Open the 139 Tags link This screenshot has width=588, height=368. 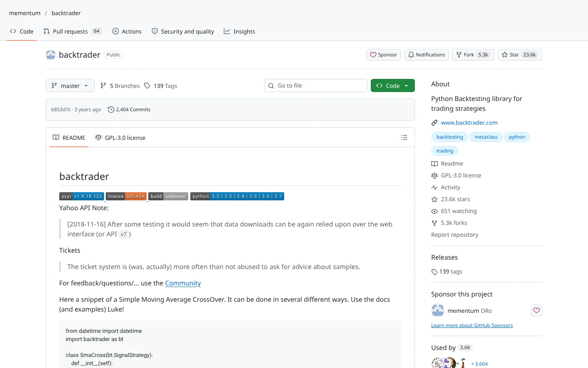[160, 86]
